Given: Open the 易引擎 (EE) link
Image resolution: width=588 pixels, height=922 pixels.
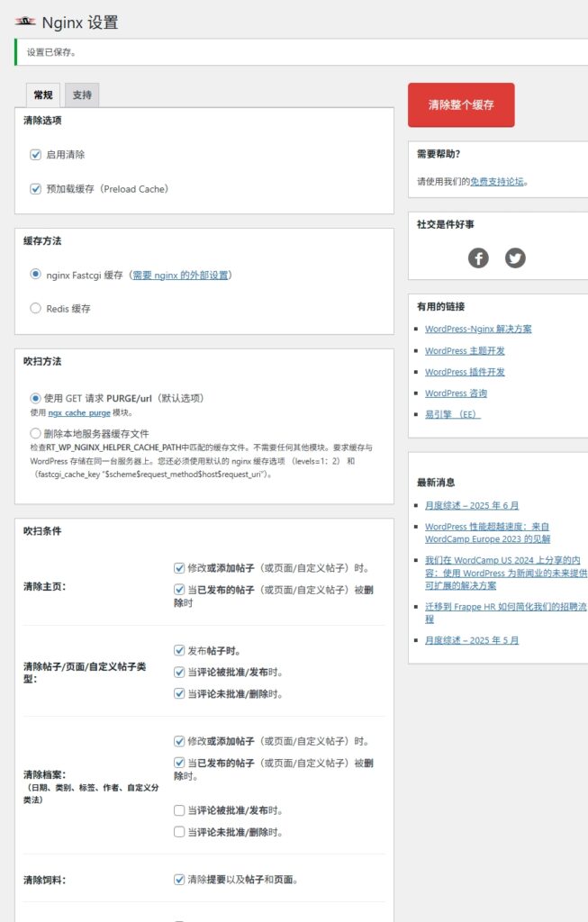Looking at the screenshot, I should tap(453, 414).
